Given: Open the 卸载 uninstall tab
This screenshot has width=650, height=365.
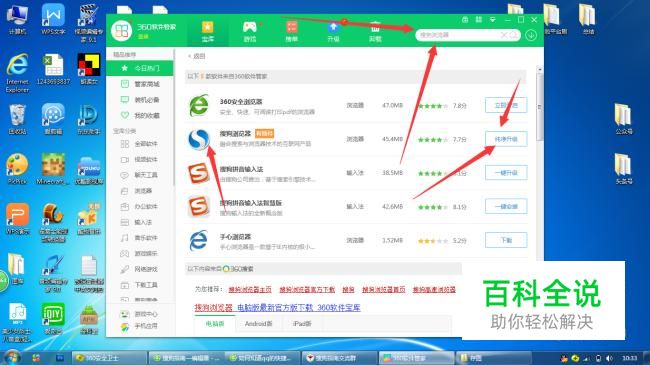Looking at the screenshot, I should click(375, 32).
